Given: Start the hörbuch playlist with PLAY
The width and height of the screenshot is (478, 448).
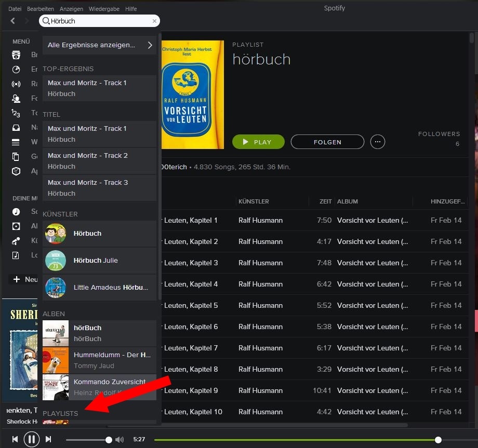Looking at the screenshot, I should [258, 142].
